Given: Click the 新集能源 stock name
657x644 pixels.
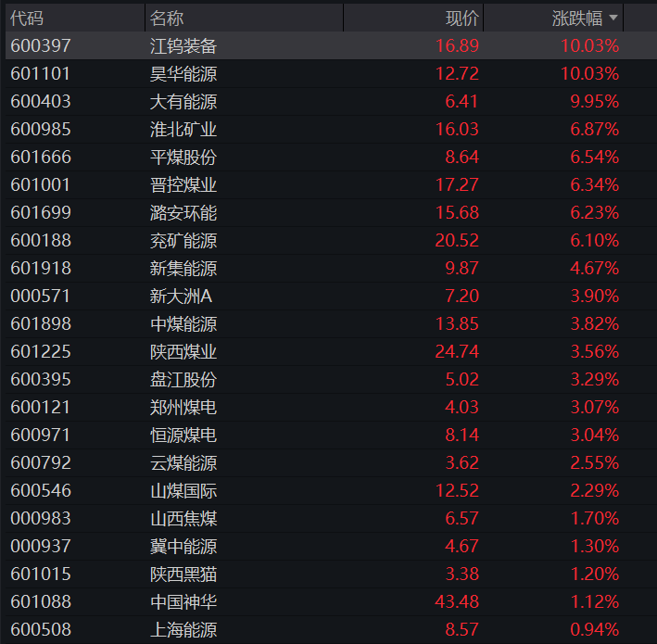Looking at the screenshot, I should 183,268.
